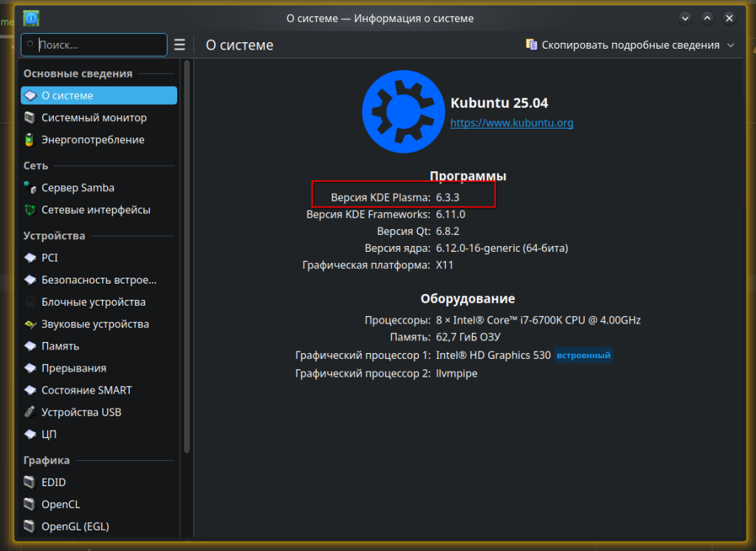Open the kubuntu.org link
Viewport: 756px width, 551px height.
click(x=512, y=123)
